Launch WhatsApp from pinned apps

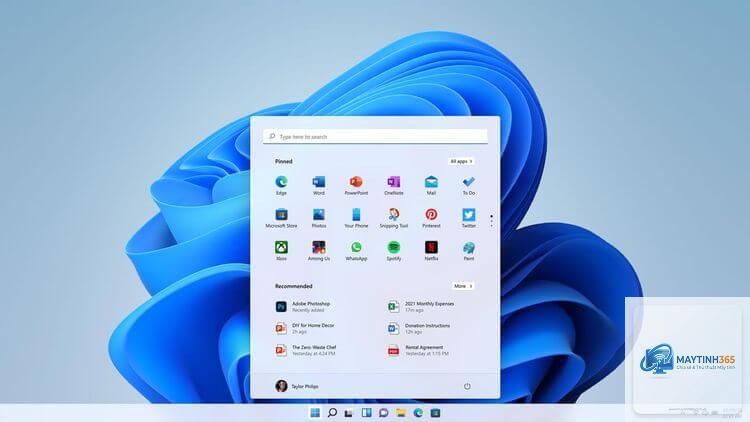click(356, 251)
